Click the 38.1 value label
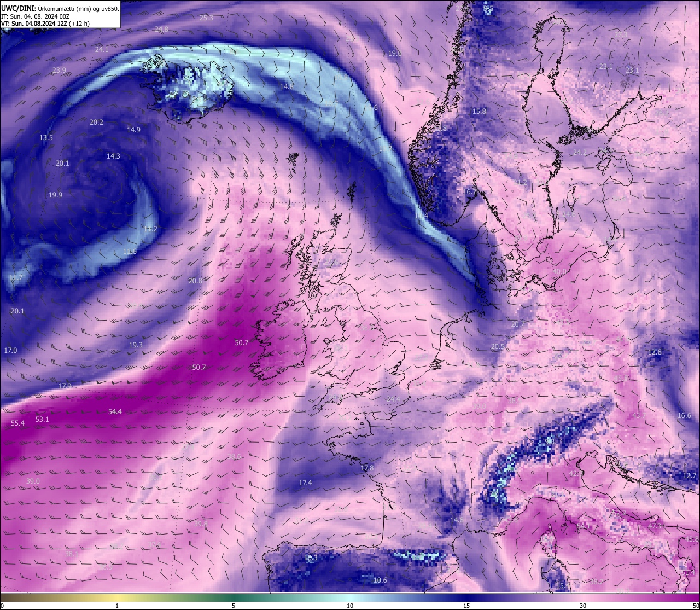700x610 pixels. coord(72,554)
